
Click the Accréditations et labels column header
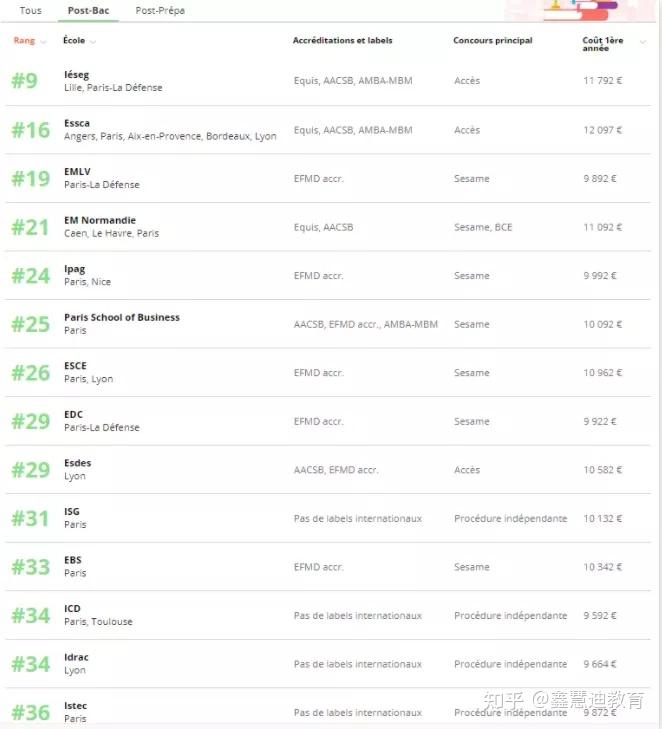[342, 41]
